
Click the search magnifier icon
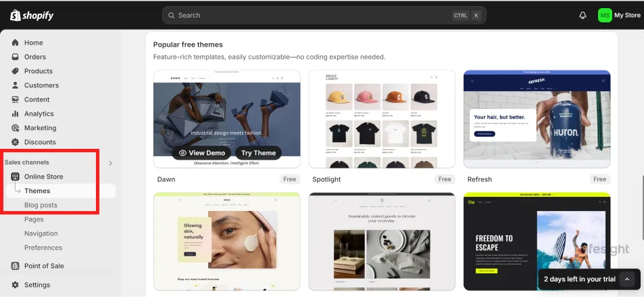coord(171,15)
